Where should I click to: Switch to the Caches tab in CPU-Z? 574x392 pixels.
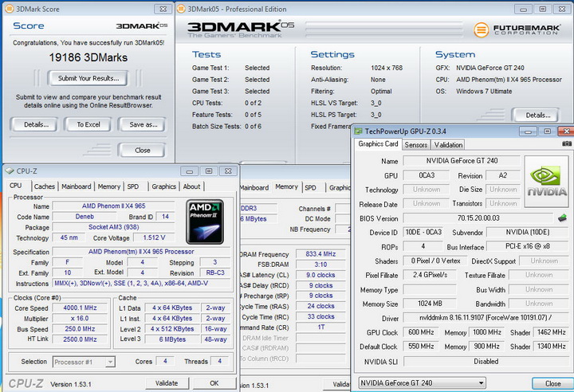[45, 186]
